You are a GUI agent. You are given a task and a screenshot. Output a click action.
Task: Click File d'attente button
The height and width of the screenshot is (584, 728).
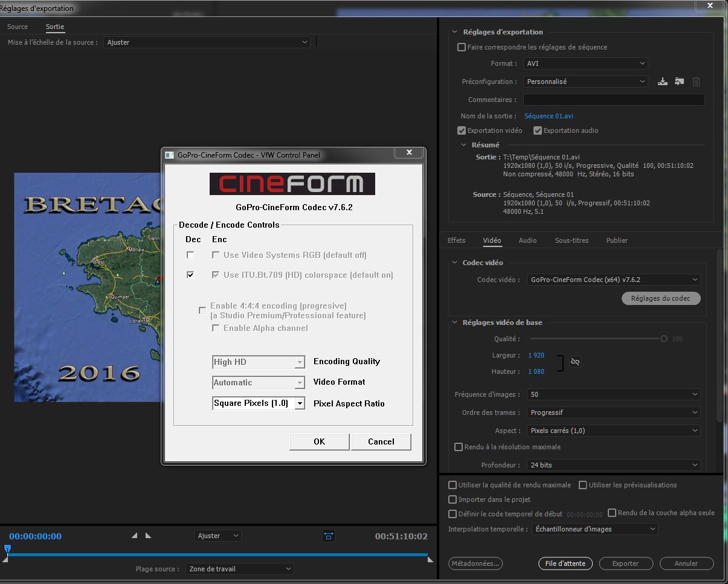point(565,563)
